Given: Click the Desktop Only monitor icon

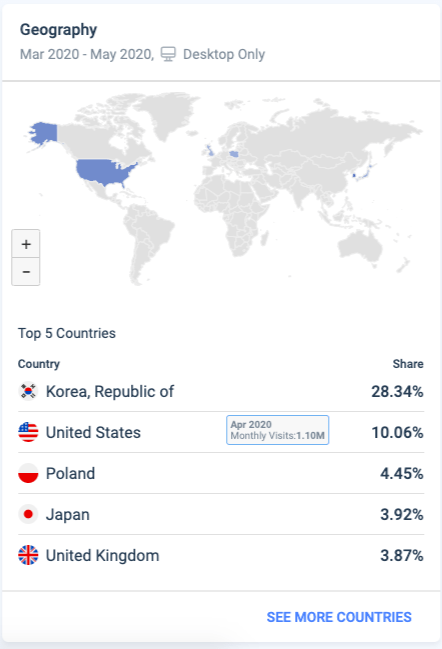Looking at the screenshot, I should tap(168, 54).
